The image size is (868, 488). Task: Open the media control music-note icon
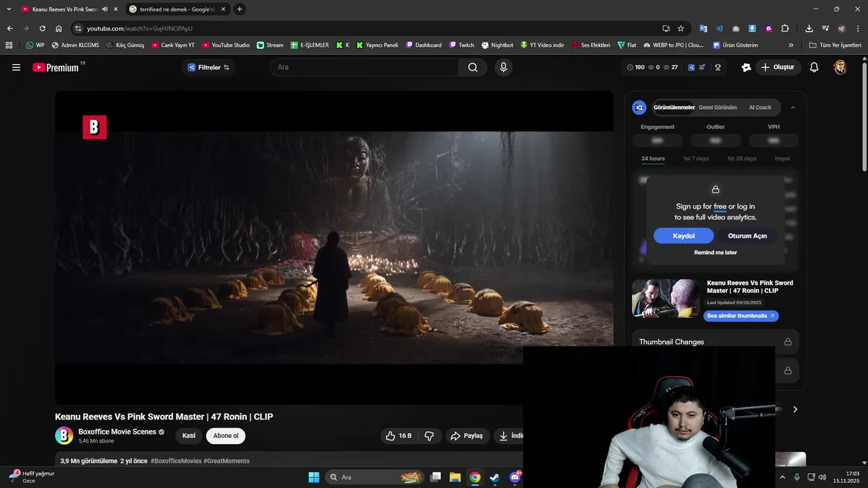[825, 28]
